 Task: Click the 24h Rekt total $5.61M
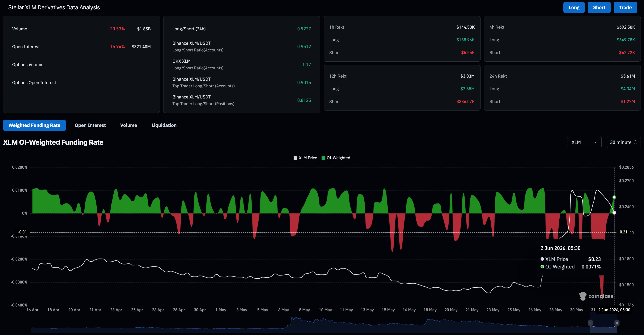click(x=628, y=76)
